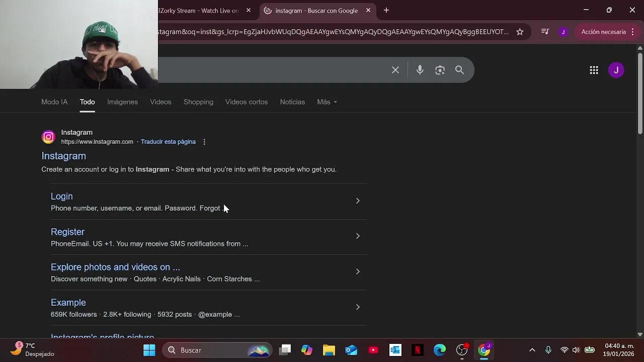This screenshot has width=644, height=362.
Task: Launch Netflix from the taskbar
Action: click(418, 350)
